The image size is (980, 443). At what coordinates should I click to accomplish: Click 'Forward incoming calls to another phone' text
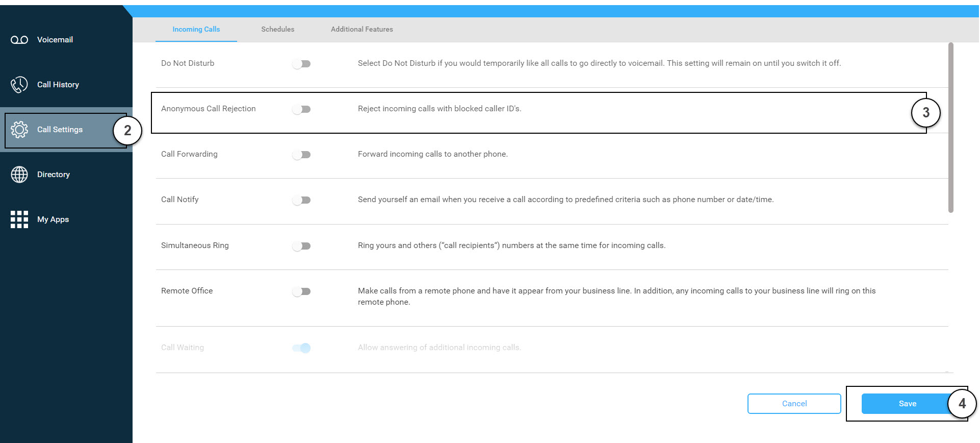pyautogui.click(x=433, y=154)
